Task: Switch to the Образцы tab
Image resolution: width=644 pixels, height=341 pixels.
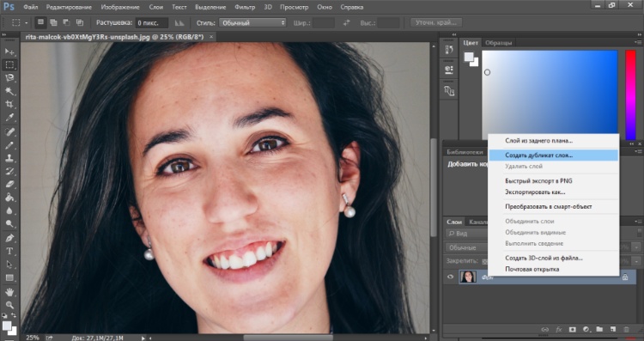Action: pos(498,43)
